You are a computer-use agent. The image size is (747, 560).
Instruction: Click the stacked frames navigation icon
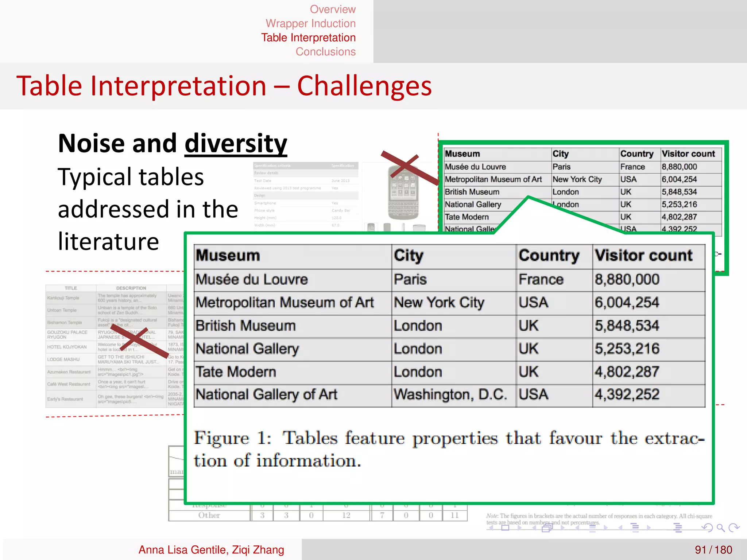pos(547,528)
